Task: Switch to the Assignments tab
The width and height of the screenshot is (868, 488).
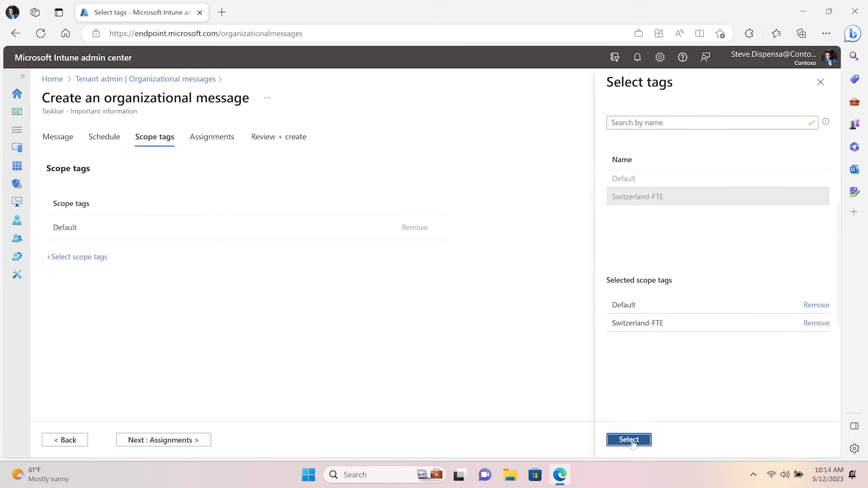Action: (212, 137)
